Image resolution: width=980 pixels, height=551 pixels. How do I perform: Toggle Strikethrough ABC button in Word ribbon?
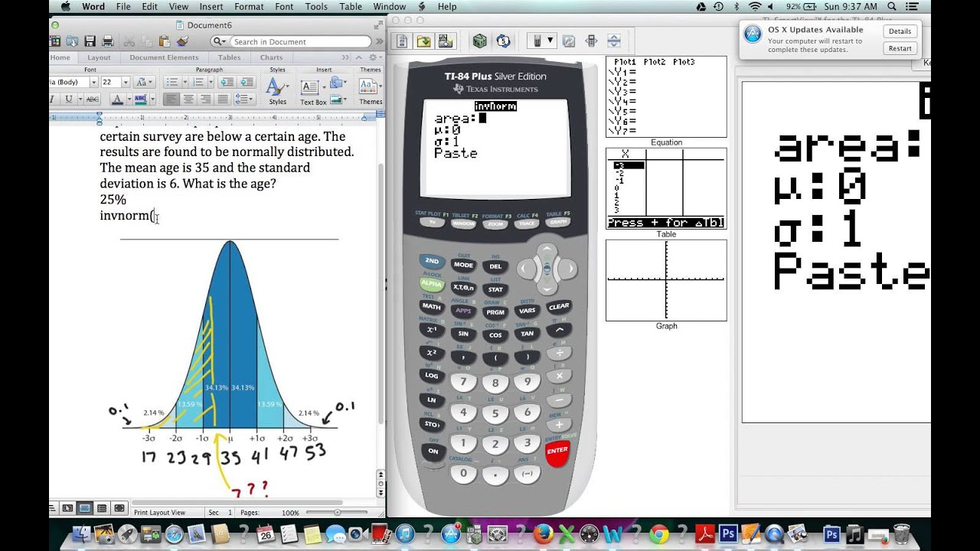[x=93, y=99]
